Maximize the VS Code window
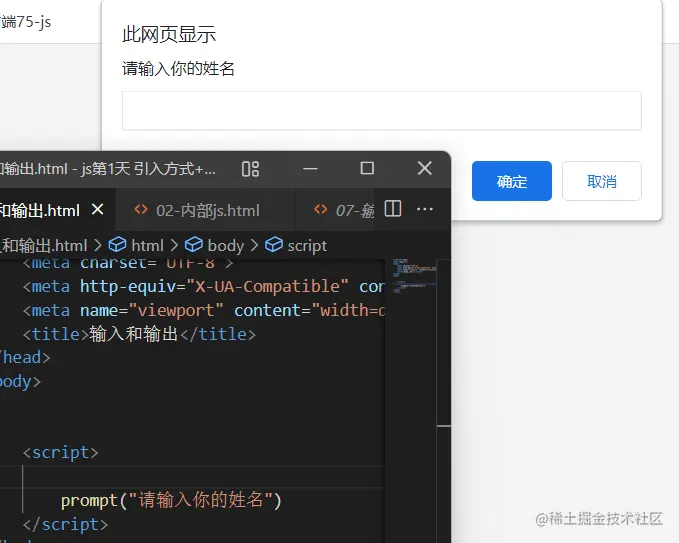 pyautogui.click(x=367, y=168)
